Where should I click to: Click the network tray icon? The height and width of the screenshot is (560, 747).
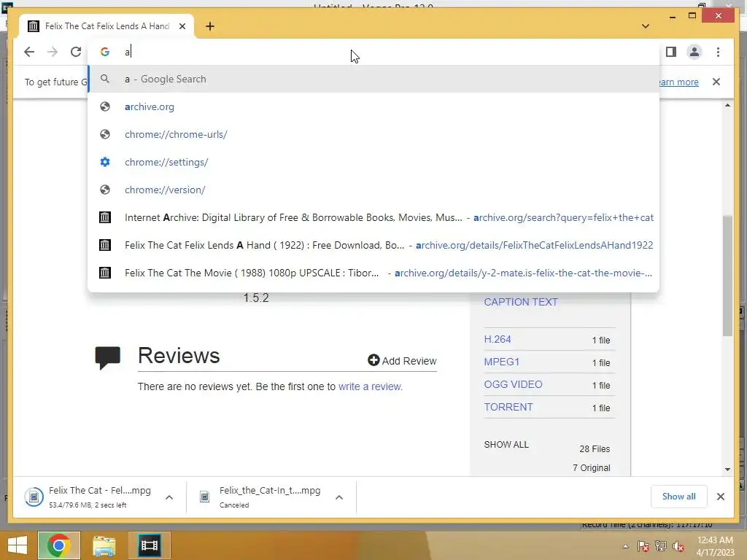pyautogui.click(x=661, y=546)
